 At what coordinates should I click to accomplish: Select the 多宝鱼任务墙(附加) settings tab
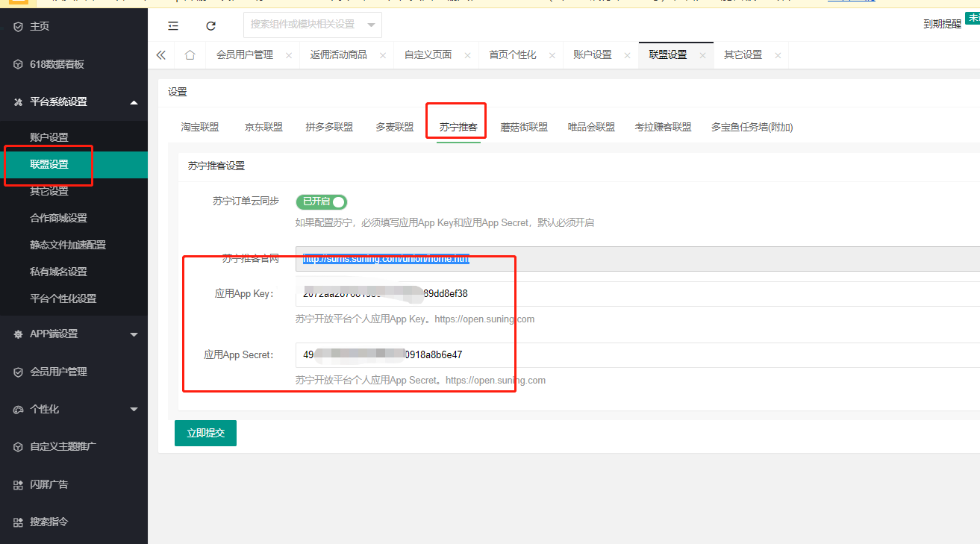point(752,128)
